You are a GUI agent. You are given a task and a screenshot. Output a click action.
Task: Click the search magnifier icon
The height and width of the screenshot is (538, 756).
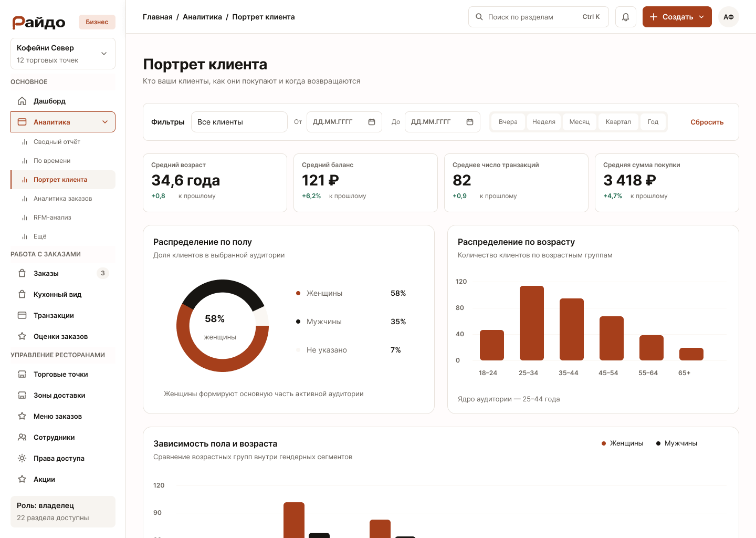coord(479,17)
